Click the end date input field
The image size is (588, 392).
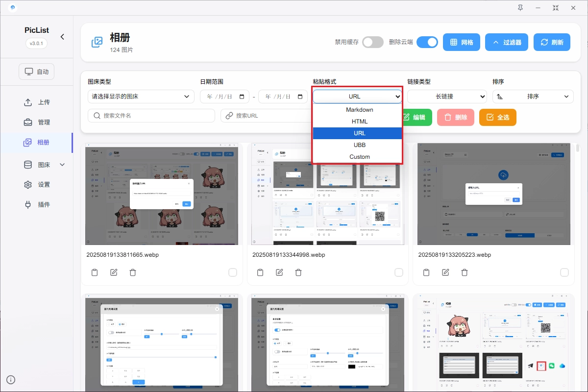click(283, 97)
